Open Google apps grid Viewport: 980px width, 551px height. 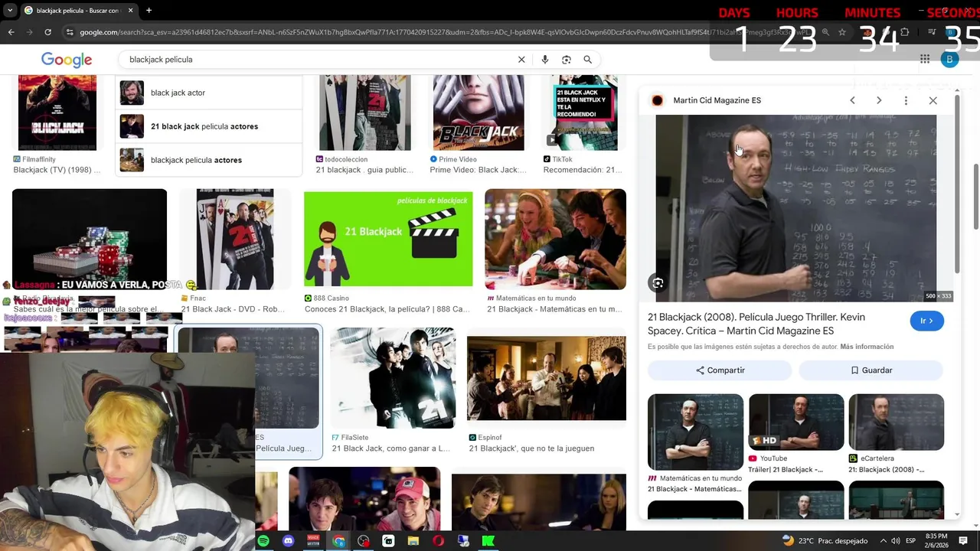tap(925, 59)
